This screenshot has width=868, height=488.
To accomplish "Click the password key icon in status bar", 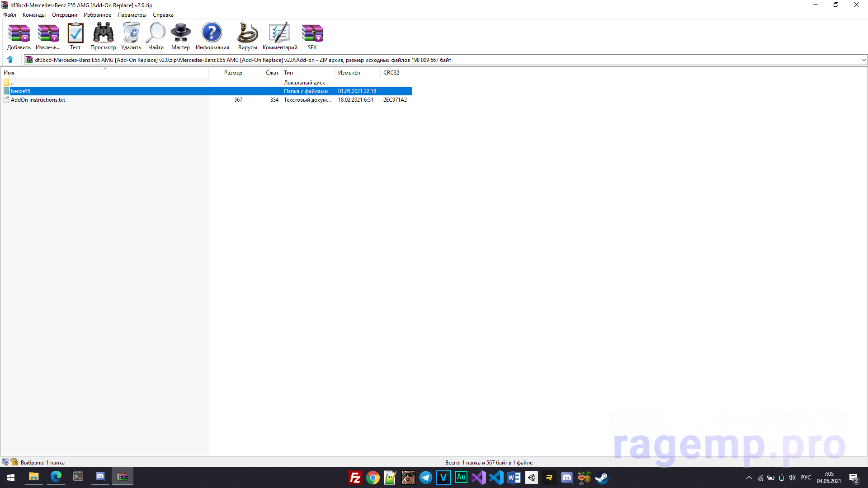I will [14, 462].
